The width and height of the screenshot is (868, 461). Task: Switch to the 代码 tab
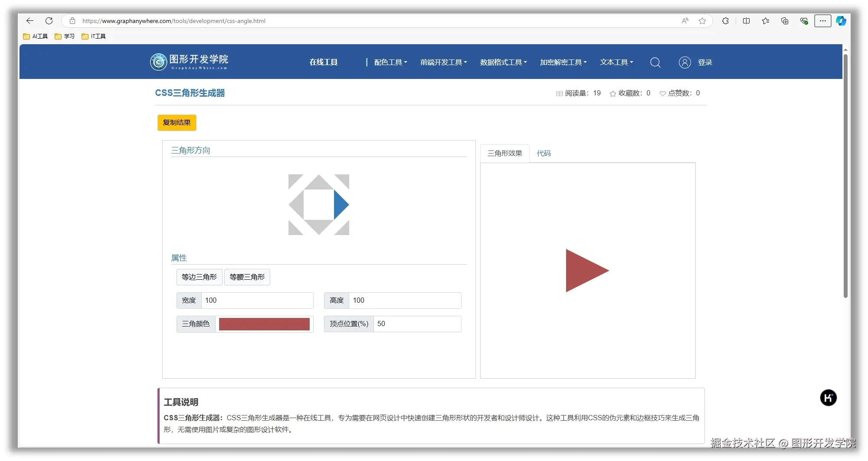(544, 154)
